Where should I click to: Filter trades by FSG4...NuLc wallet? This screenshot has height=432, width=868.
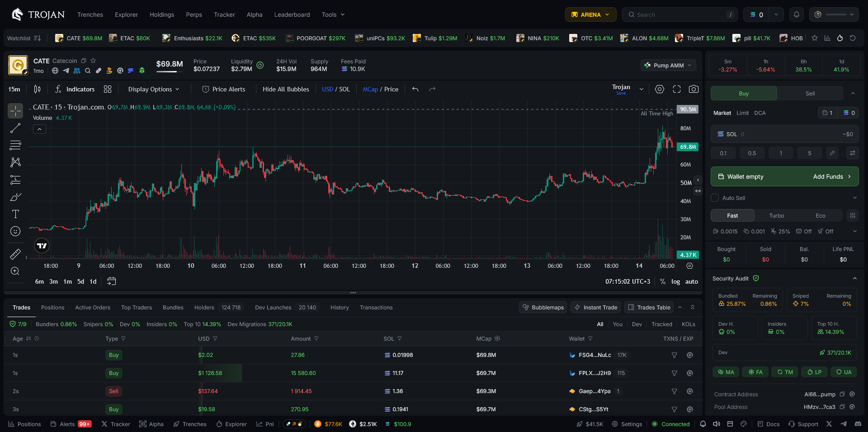tap(674, 355)
